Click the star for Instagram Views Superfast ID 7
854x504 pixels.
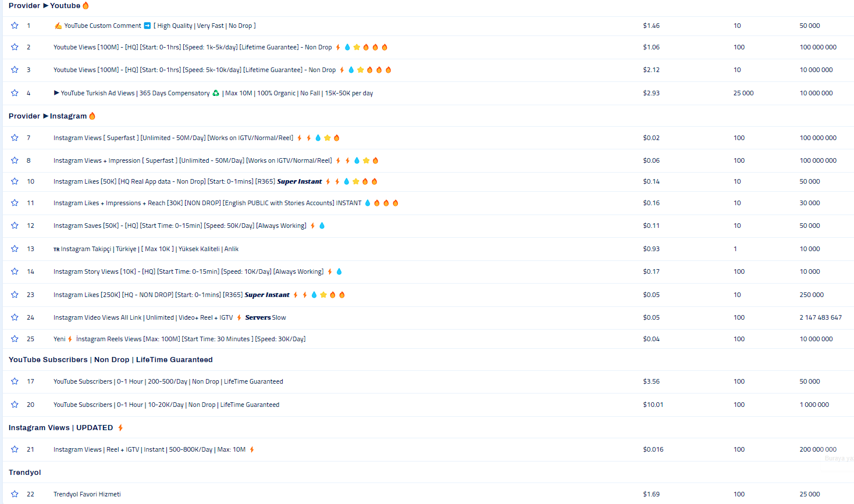(x=15, y=138)
